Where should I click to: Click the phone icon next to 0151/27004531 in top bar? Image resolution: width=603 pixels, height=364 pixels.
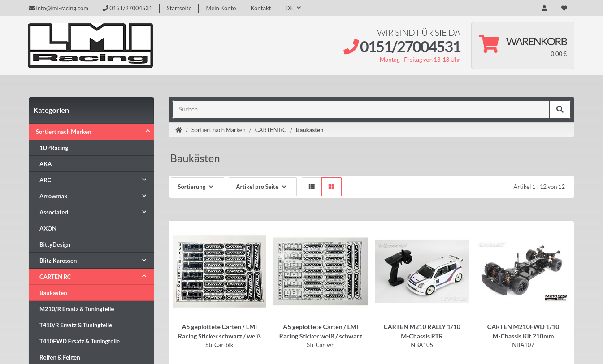tap(105, 8)
